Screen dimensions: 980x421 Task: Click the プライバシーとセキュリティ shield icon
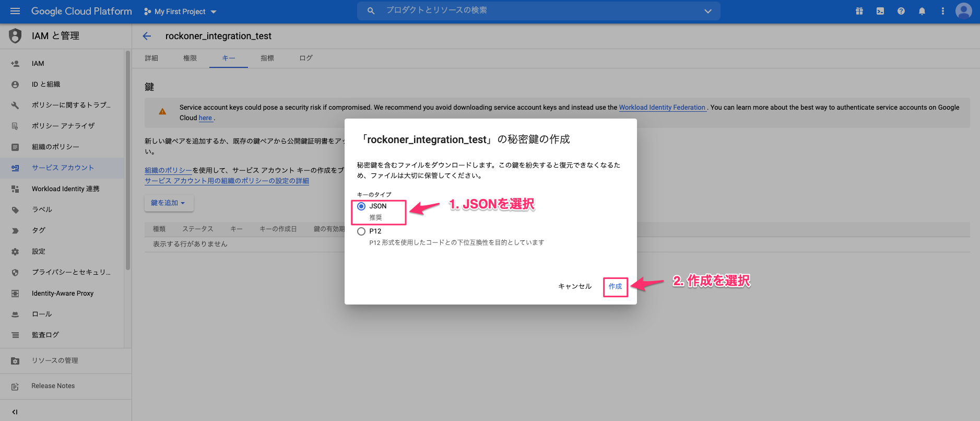point(15,272)
